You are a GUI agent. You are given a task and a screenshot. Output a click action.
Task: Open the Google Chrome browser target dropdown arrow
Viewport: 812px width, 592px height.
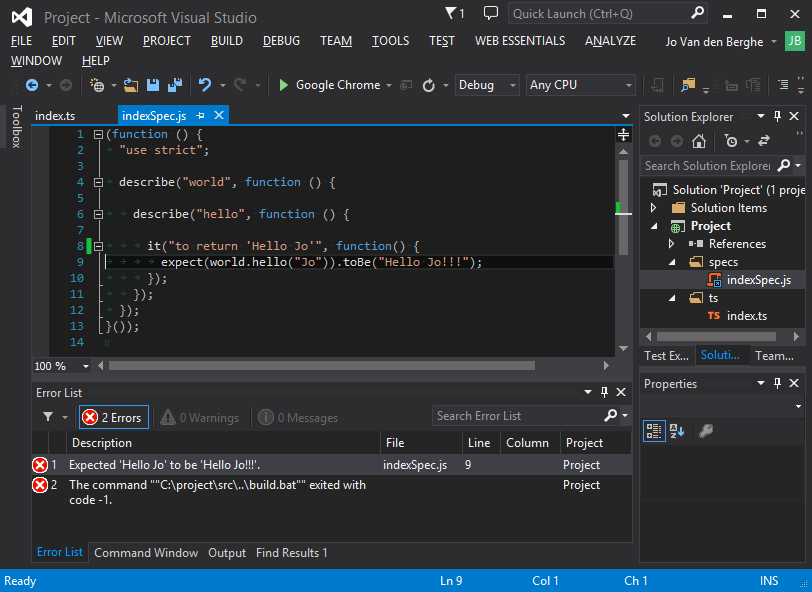[x=389, y=85]
